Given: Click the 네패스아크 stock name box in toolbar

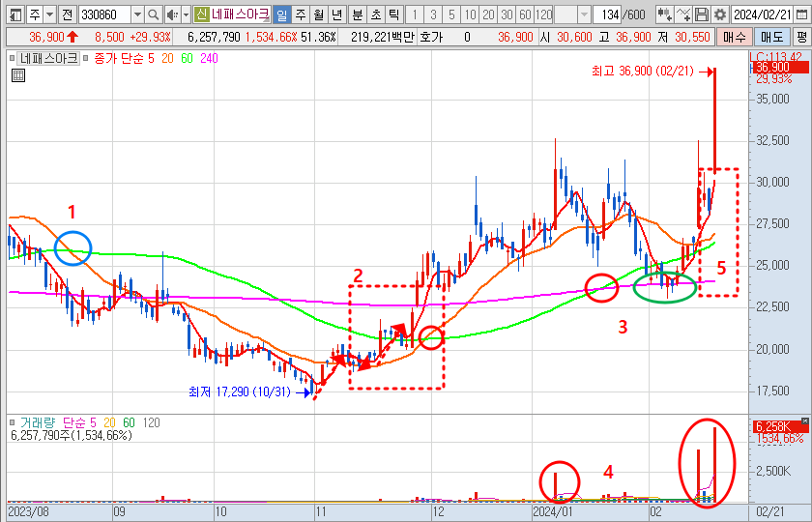Looking at the screenshot, I should coord(241,14).
